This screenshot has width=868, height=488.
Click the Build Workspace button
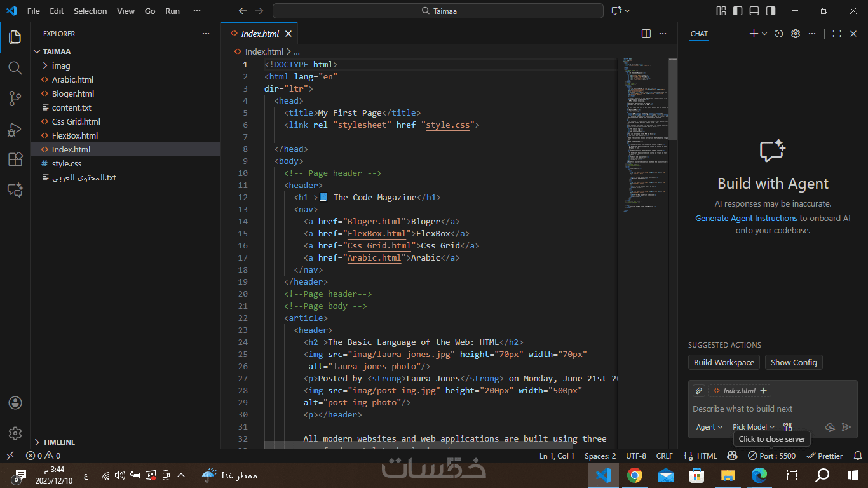(x=724, y=362)
